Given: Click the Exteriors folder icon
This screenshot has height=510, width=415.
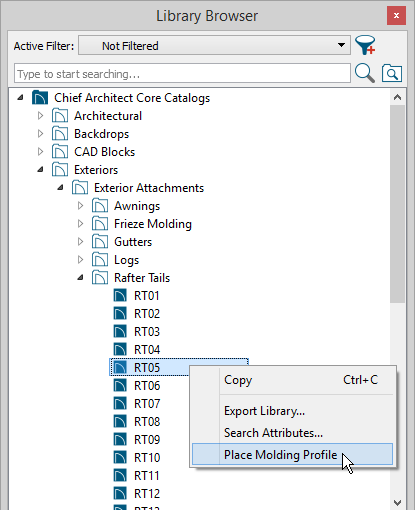Looking at the screenshot, I should [60, 170].
